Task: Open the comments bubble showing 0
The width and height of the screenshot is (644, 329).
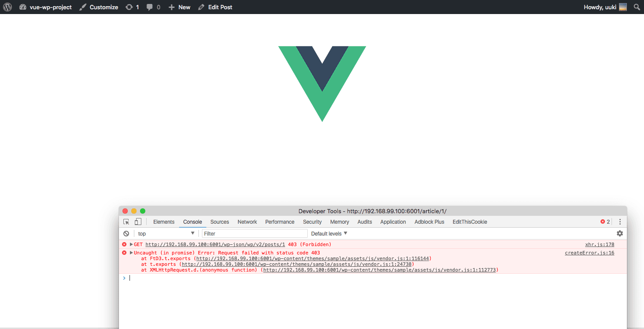Action: pyautogui.click(x=153, y=7)
